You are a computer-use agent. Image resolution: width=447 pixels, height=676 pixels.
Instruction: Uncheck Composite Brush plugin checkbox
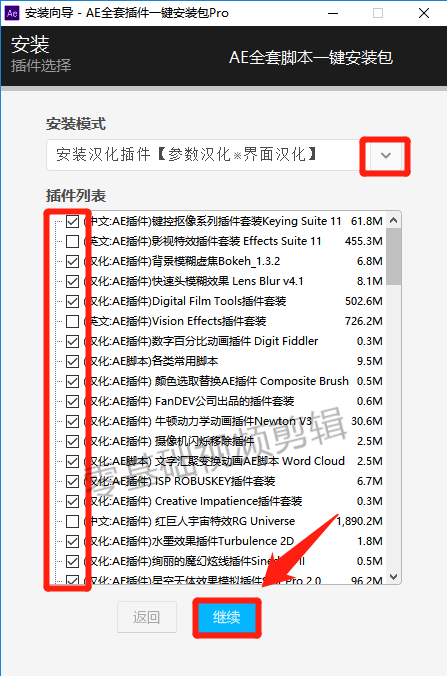(72, 382)
